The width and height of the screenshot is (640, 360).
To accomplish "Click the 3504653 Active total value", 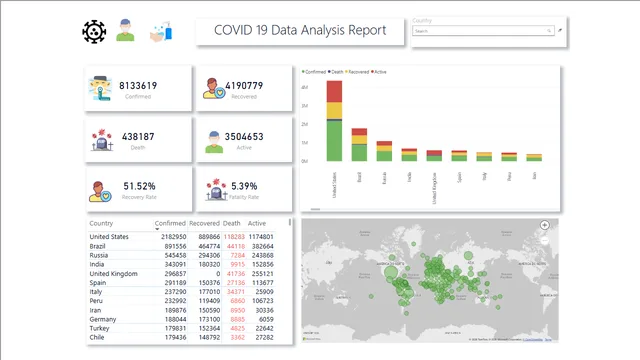I will click(244, 137).
